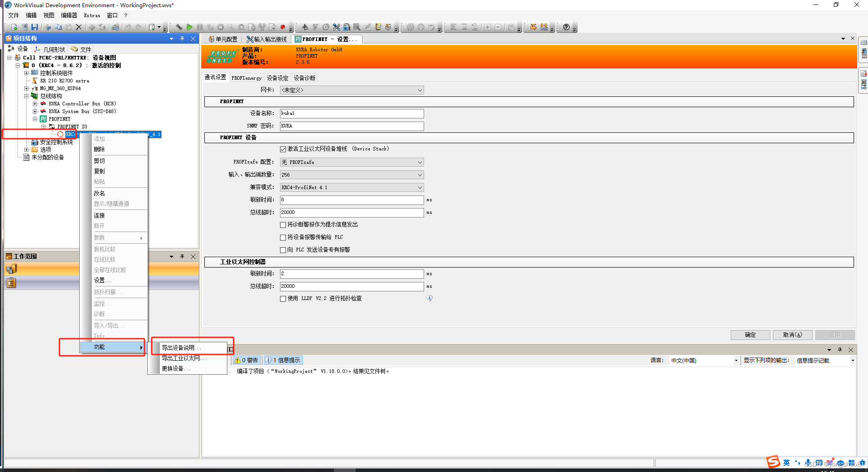868x472 pixels.
Task: Switch to the 单元配置 tab
Action: click(x=223, y=39)
